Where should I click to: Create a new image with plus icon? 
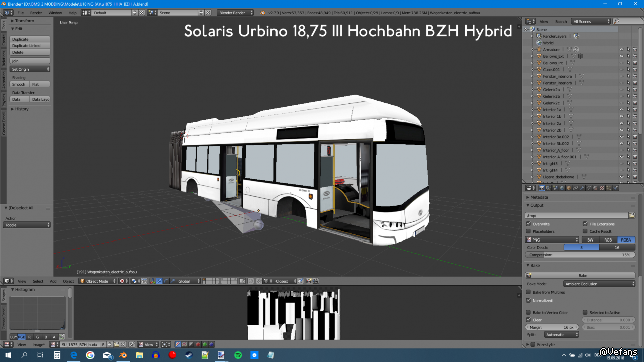tap(110, 345)
